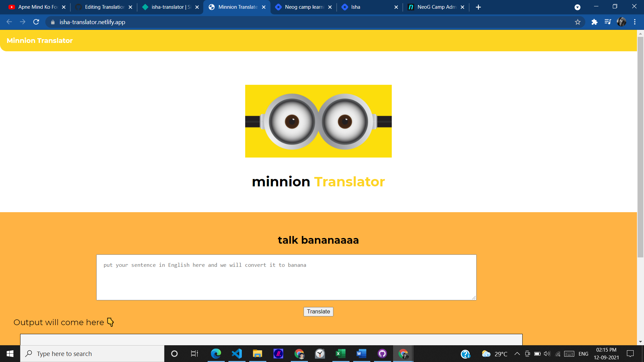644x362 pixels.
Task: Open the ENG language selector
Action: [x=584, y=354]
